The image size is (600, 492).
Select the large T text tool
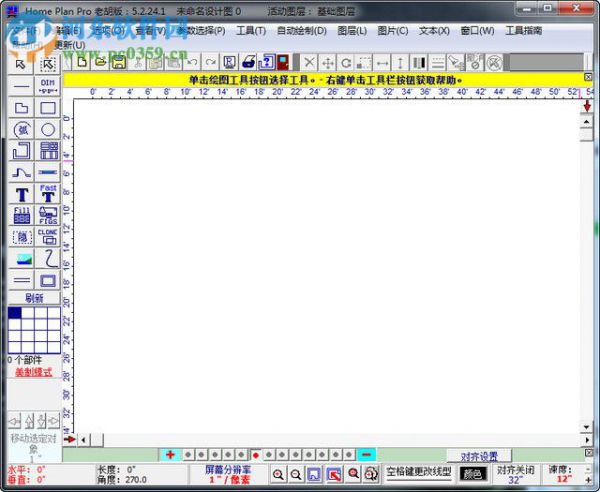click(x=21, y=194)
